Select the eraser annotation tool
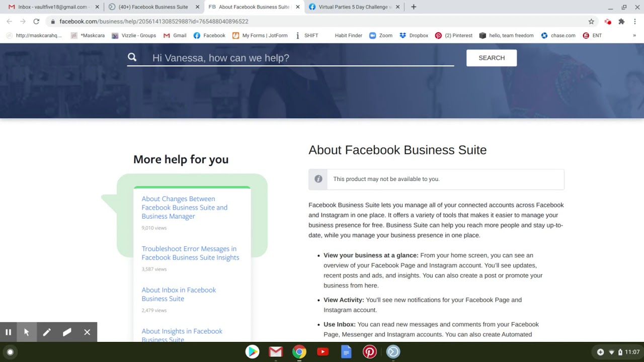This screenshot has width=644, height=362. click(x=67, y=332)
